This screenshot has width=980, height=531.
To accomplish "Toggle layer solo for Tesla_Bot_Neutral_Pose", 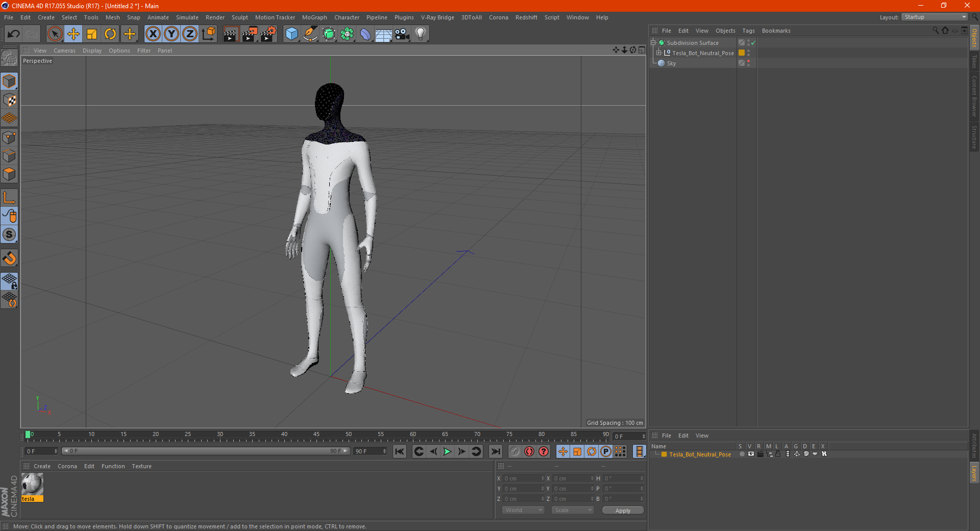I will click(x=742, y=454).
